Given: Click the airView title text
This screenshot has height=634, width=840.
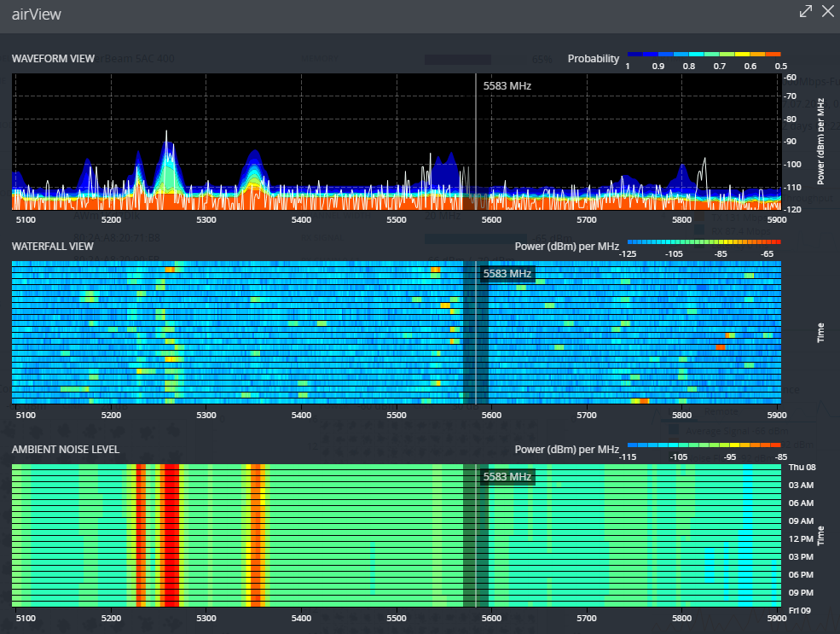Looking at the screenshot, I should point(36,15).
